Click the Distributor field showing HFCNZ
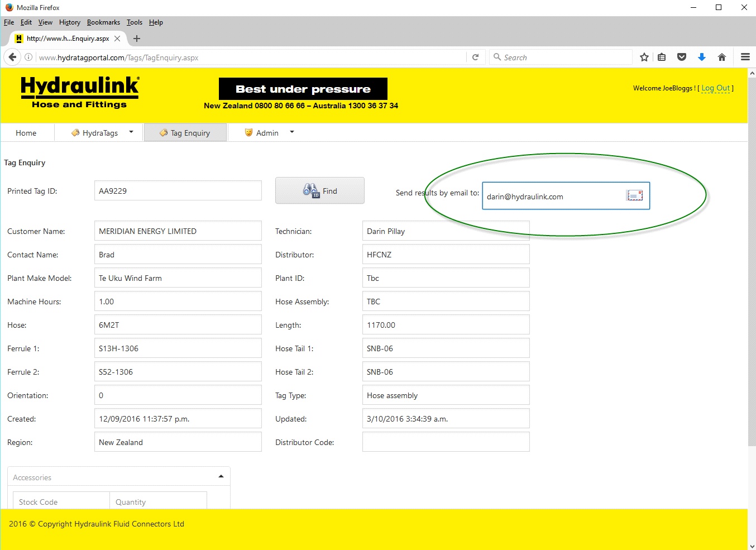Screen dimensions: 756x550 point(446,254)
